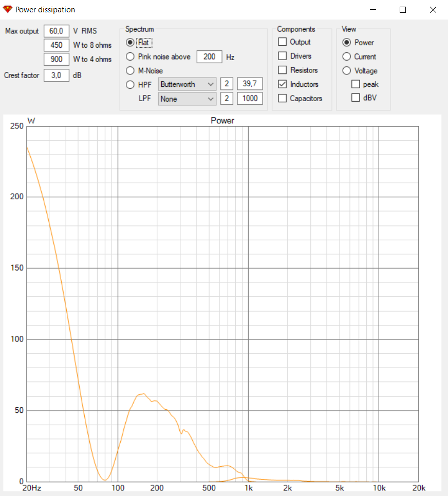Switch view to Current

tap(347, 56)
